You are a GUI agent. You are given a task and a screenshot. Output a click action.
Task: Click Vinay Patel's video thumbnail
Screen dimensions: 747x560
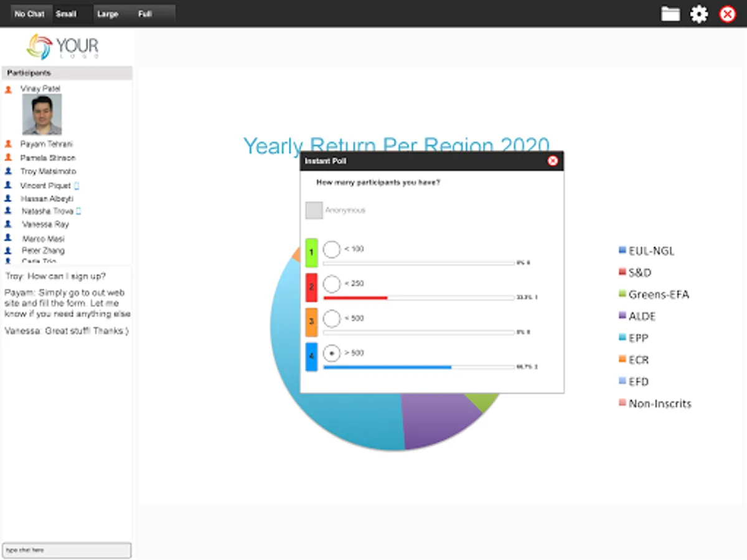[42, 115]
